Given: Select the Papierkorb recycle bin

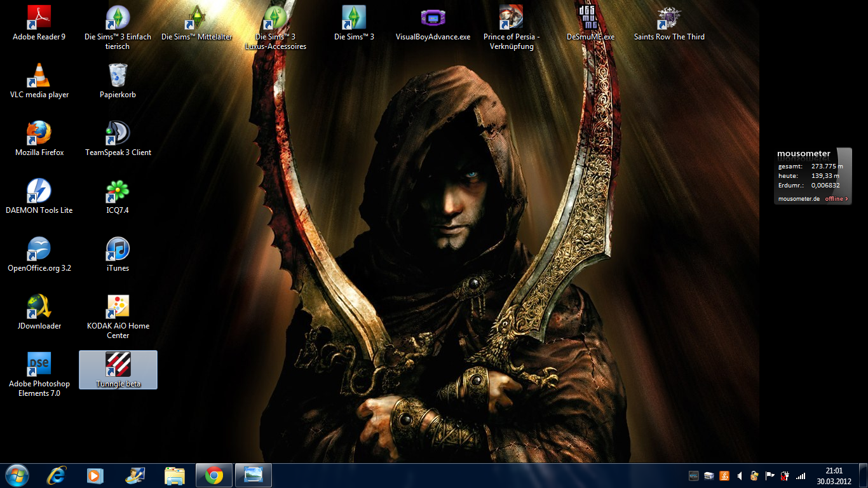Looking at the screenshot, I should click(118, 80).
